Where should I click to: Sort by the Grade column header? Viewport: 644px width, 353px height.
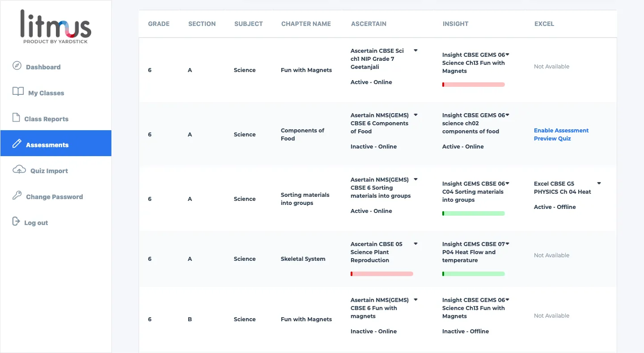point(159,24)
